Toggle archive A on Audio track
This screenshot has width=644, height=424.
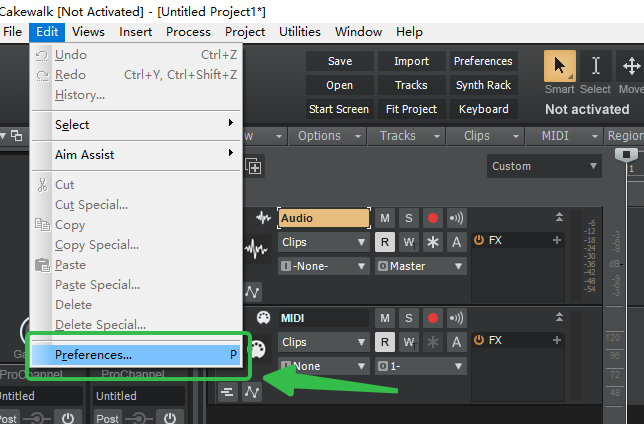(456, 242)
